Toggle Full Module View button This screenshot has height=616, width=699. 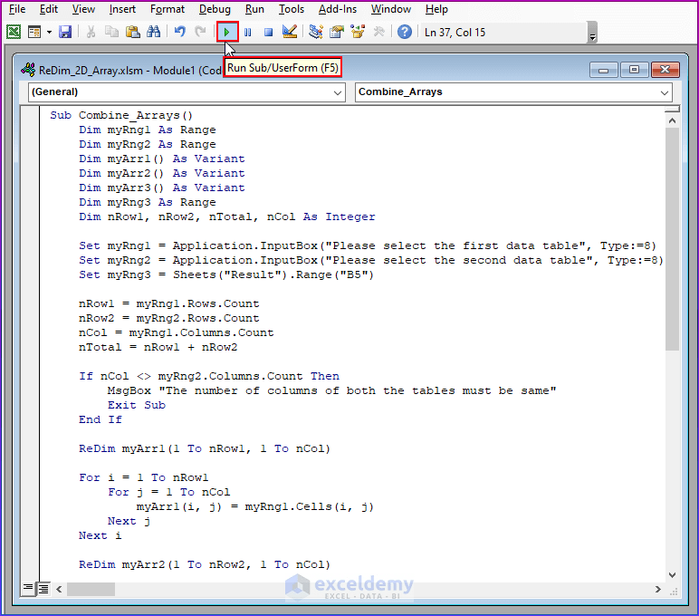(43, 589)
